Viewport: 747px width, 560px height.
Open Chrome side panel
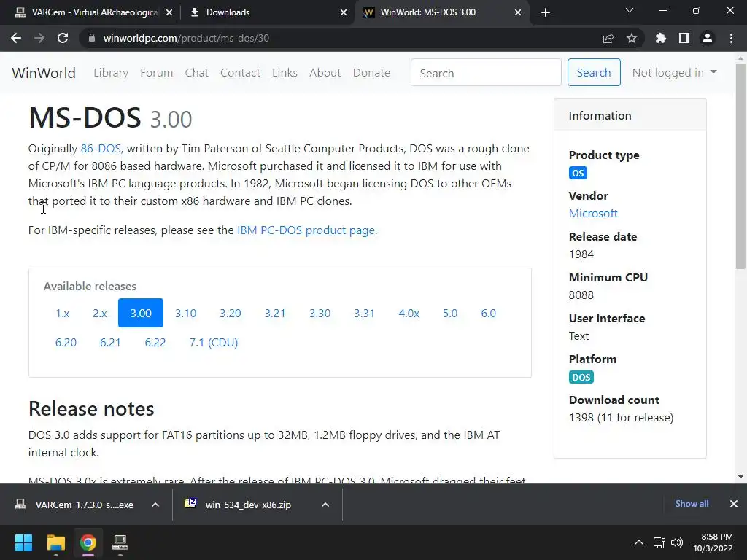[684, 38]
